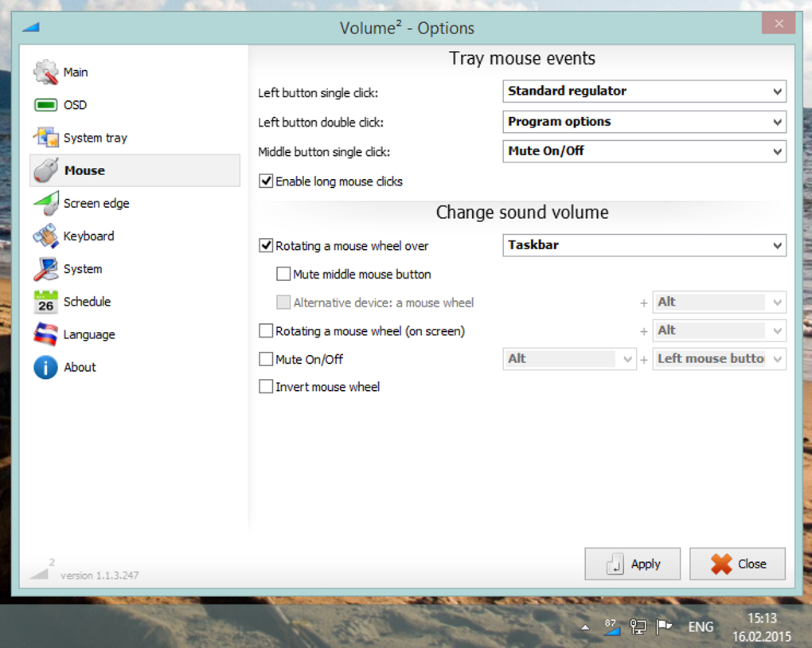Open Left button single click dropdown

point(644,92)
